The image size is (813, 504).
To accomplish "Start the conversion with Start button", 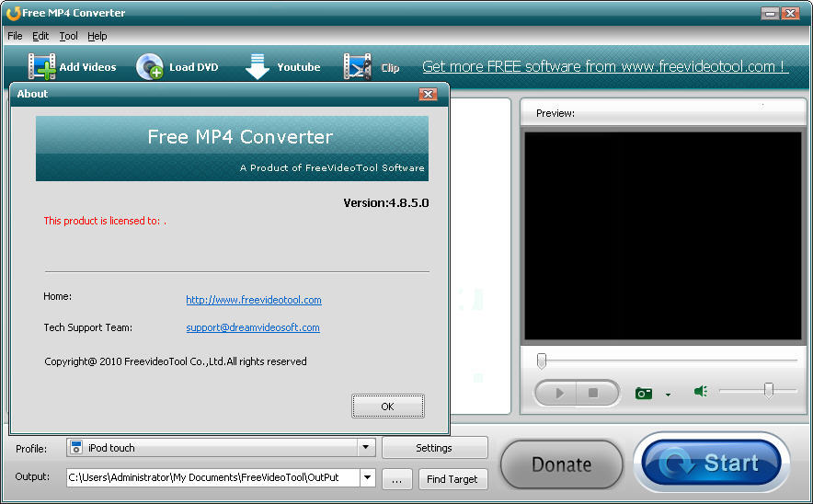I will (x=712, y=463).
